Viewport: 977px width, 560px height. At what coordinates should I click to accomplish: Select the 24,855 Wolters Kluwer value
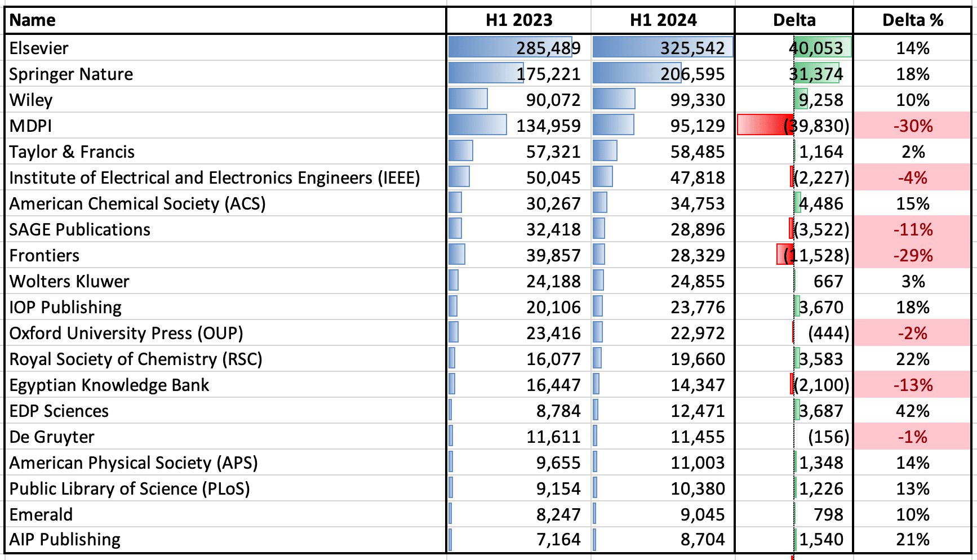[663, 281]
